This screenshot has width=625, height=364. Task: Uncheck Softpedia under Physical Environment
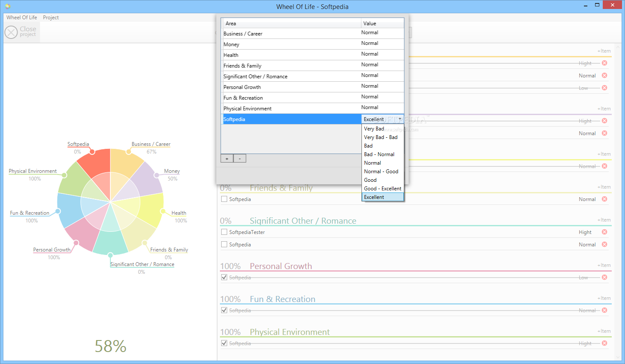coord(224,343)
